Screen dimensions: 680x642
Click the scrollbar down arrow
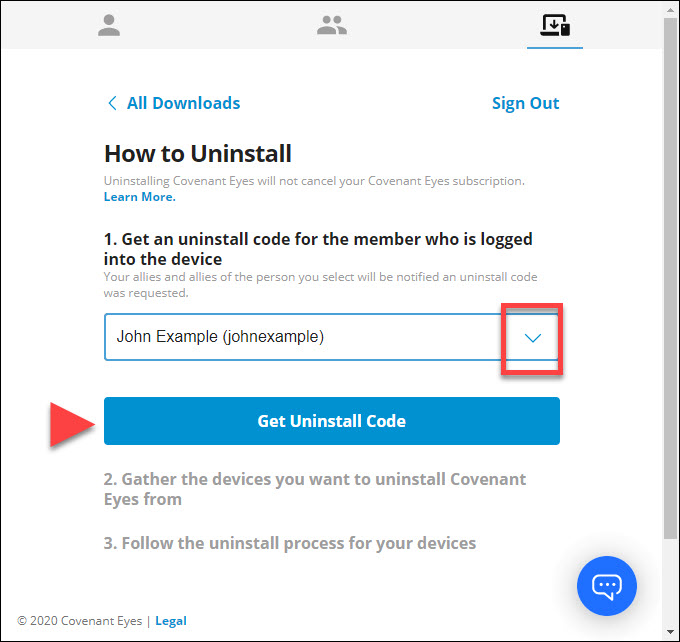point(670,632)
